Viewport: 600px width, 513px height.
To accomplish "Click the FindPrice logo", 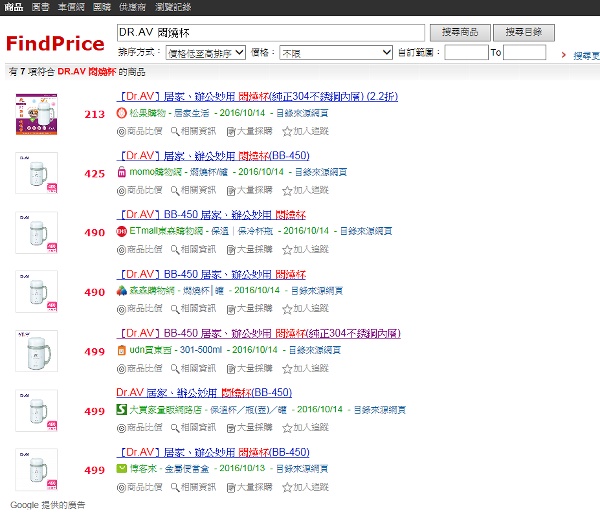I will coord(55,44).
